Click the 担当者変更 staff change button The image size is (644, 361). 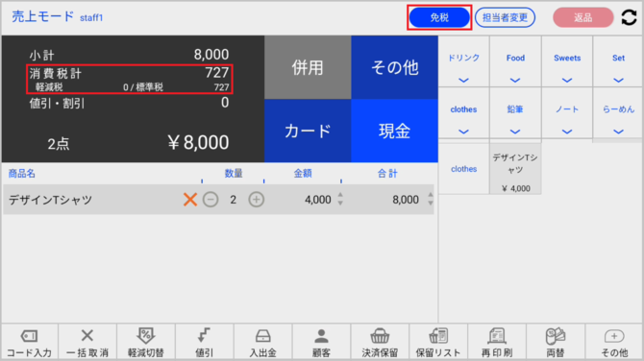click(505, 17)
